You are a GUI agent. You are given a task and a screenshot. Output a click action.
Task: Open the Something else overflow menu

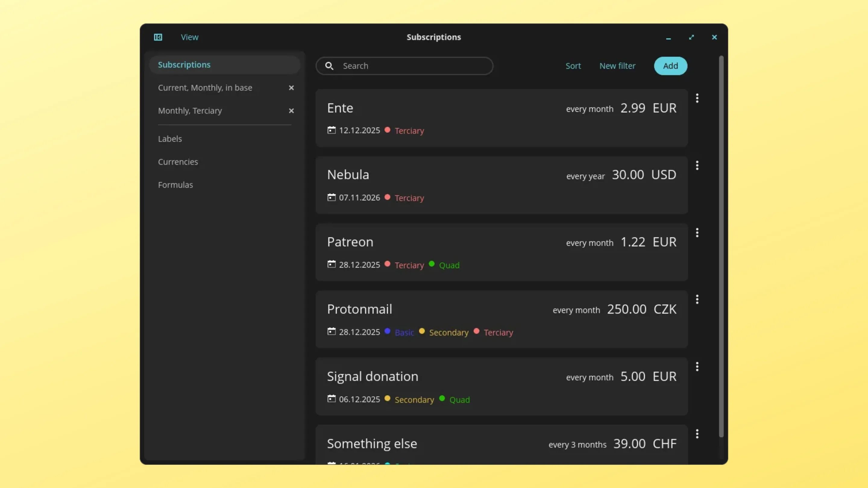click(x=697, y=434)
